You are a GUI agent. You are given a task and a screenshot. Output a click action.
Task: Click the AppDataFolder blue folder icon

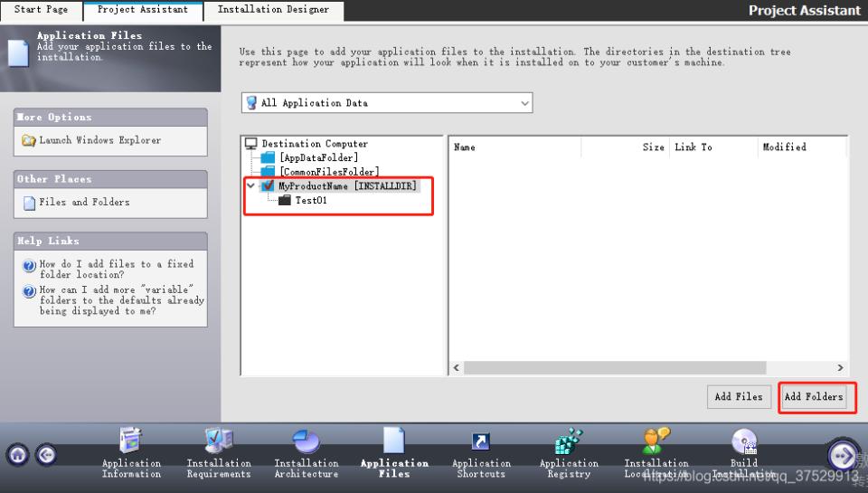point(268,157)
